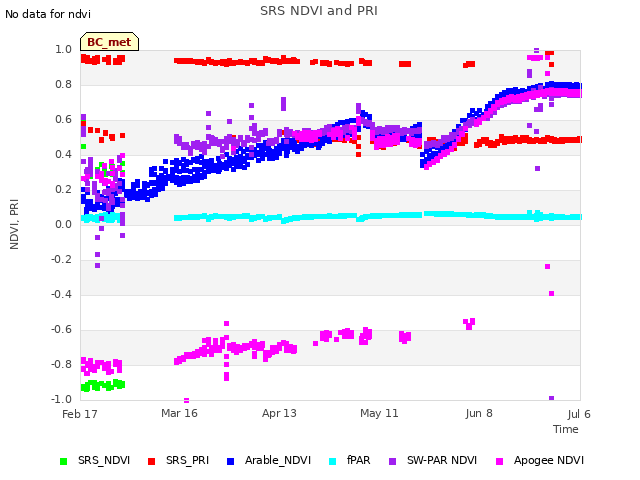This screenshot has width=640, height=480.
Task: Toggle the fPAR legend label
Action: (x=358, y=460)
